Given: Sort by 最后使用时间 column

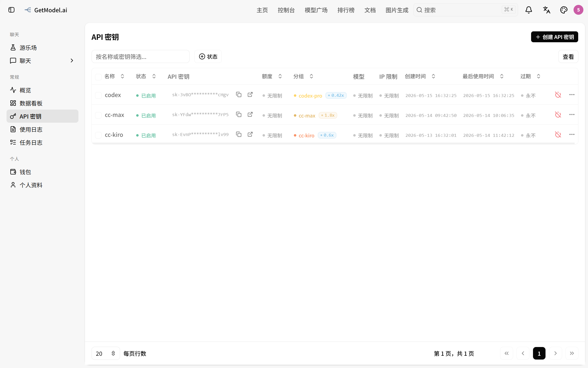Looking at the screenshot, I should pos(483,76).
